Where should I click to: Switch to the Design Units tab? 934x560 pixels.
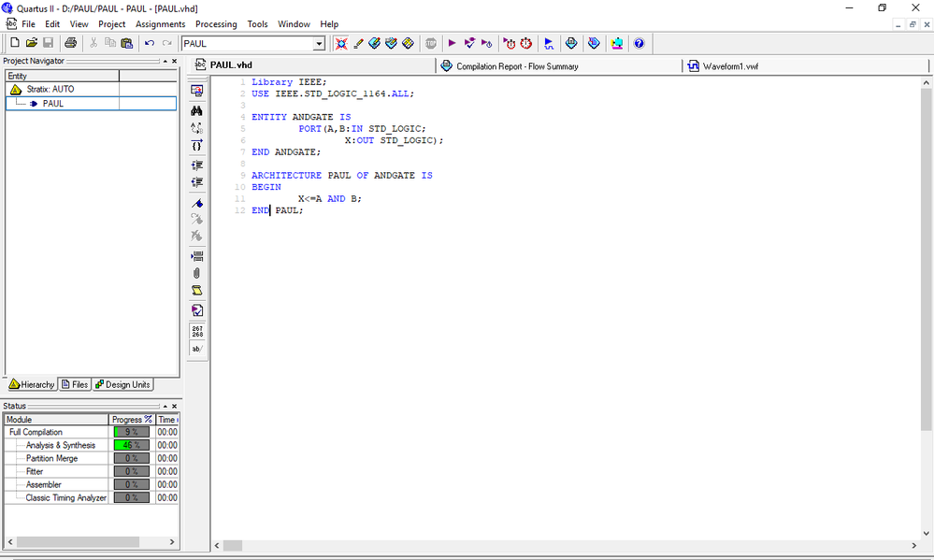tap(122, 384)
